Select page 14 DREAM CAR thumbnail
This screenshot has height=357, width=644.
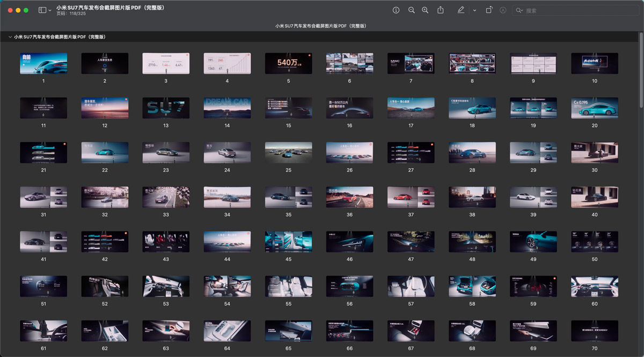click(227, 108)
